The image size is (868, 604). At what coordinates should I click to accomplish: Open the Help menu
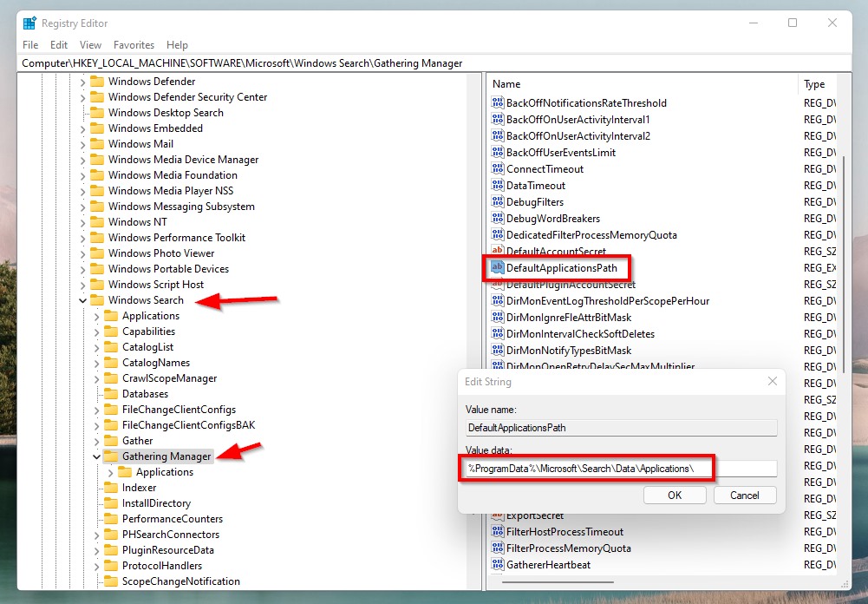coord(177,45)
